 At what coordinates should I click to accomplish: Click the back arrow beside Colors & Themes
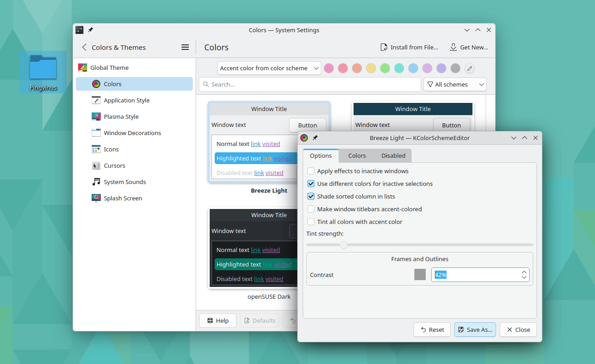[x=84, y=47]
